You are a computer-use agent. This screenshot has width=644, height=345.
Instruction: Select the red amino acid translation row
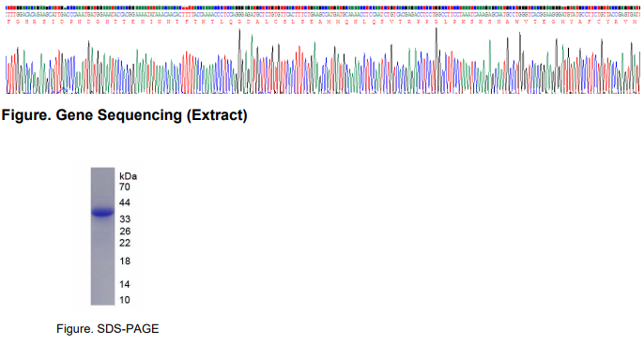[322, 22]
